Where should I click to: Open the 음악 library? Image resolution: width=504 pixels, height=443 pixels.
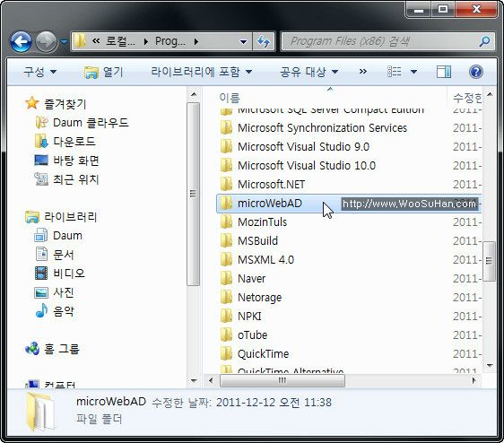[x=55, y=311]
